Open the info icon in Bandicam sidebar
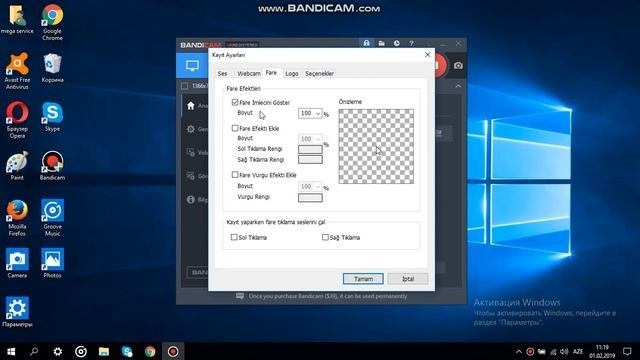640x360 pixels. [x=191, y=199]
